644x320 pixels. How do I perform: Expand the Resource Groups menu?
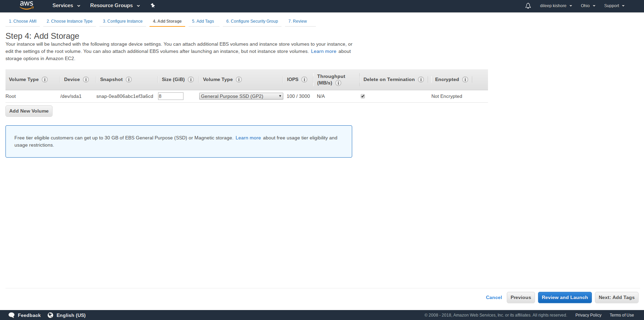pos(115,5)
